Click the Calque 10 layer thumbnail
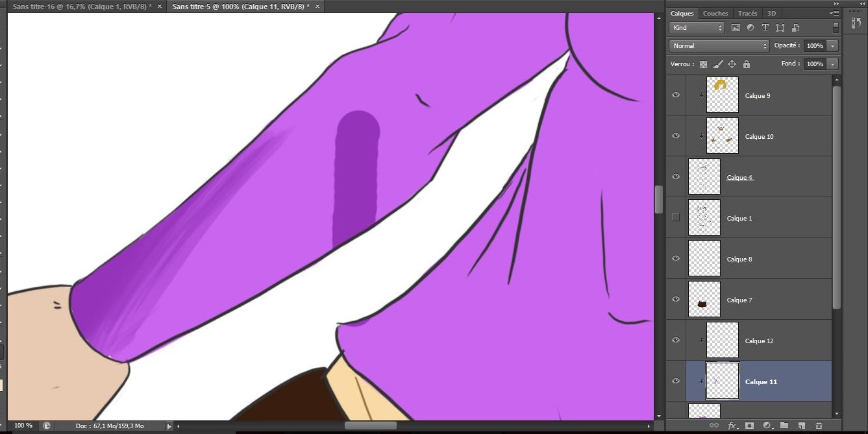Viewport: 868px width, 434px height. pyautogui.click(x=722, y=136)
